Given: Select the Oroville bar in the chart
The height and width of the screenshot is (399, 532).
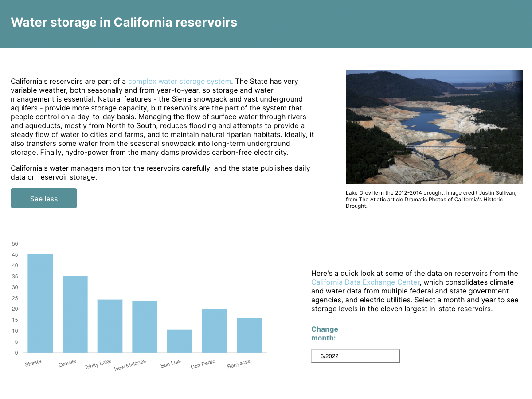Looking at the screenshot, I should point(75,314).
